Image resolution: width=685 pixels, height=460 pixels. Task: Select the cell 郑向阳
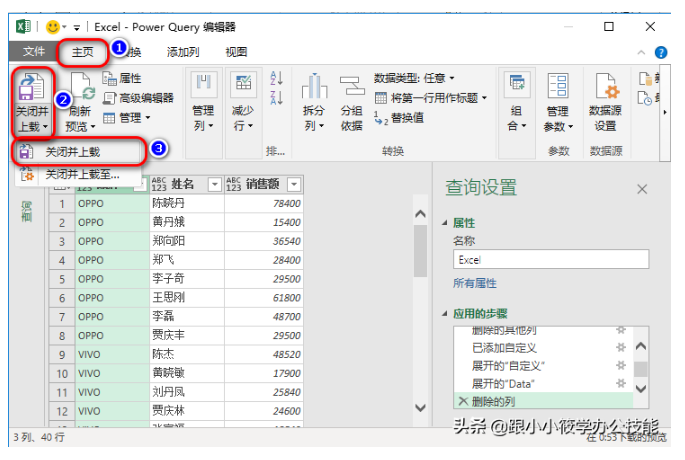pyautogui.click(x=187, y=241)
